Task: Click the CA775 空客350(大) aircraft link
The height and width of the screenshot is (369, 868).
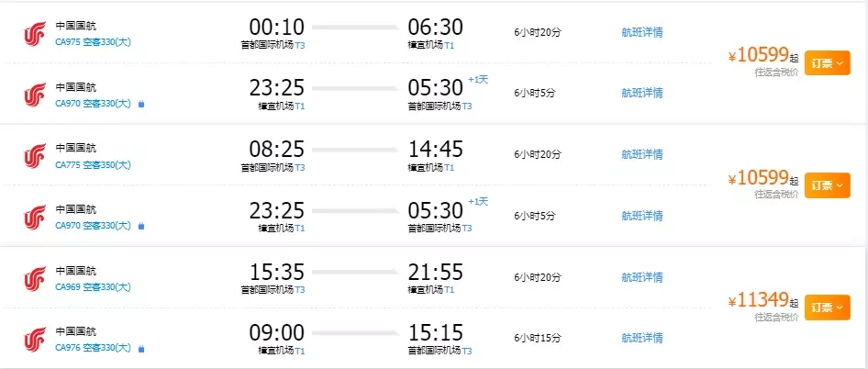Action: coord(93,164)
